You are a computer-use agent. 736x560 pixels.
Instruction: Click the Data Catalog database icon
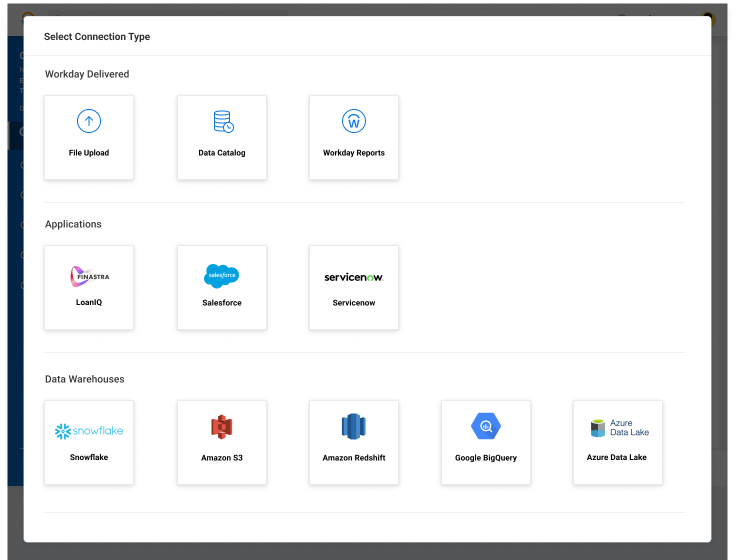tap(223, 121)
